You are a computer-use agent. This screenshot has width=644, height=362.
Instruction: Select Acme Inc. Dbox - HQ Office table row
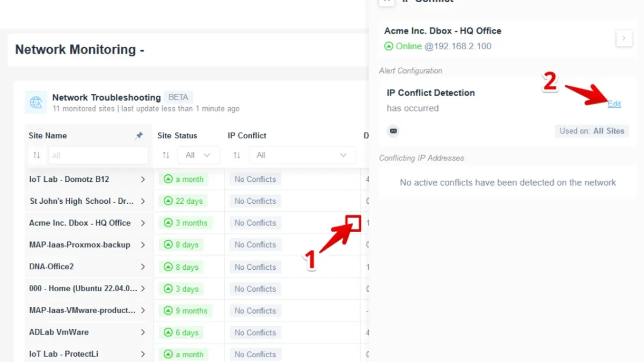(80, 223)
